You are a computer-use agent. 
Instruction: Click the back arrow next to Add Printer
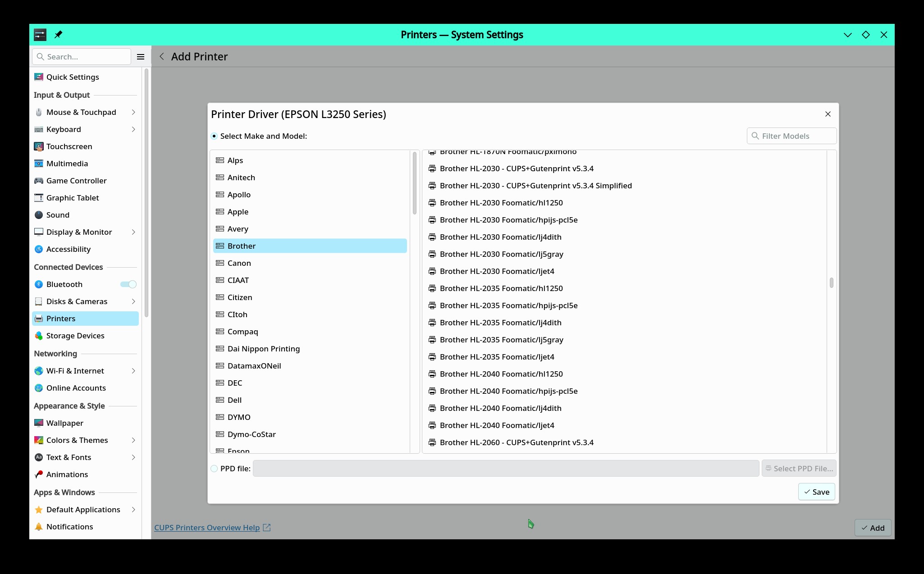162,57
